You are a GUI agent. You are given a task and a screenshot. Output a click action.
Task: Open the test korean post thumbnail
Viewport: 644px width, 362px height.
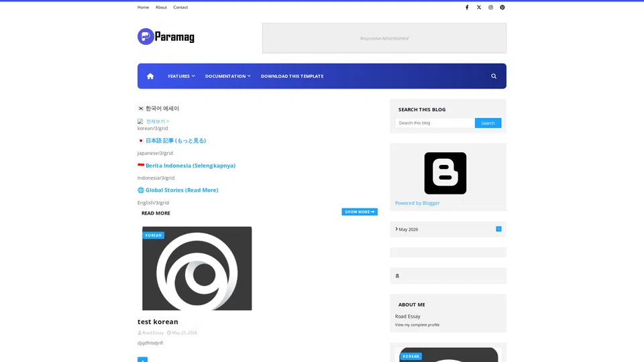point(197,268)
